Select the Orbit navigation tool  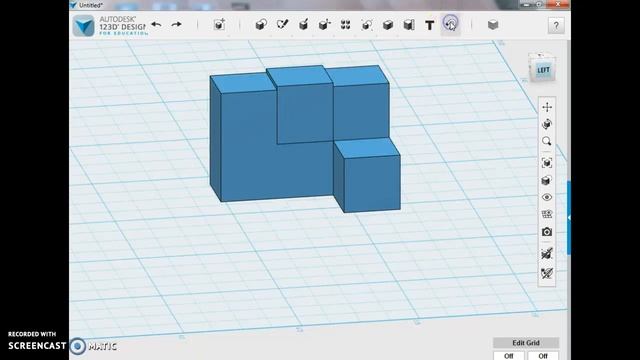pyautogui.click(x=547, y=124)
